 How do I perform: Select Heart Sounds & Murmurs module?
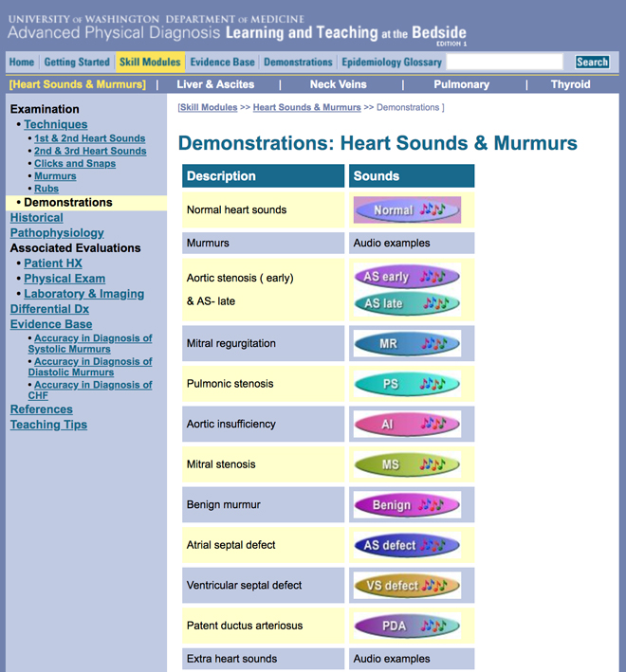(x=78, y=84)
